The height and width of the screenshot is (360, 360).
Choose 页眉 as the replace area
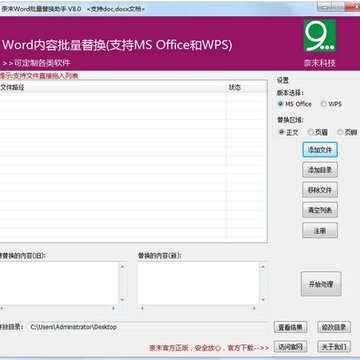coord(318,132)
